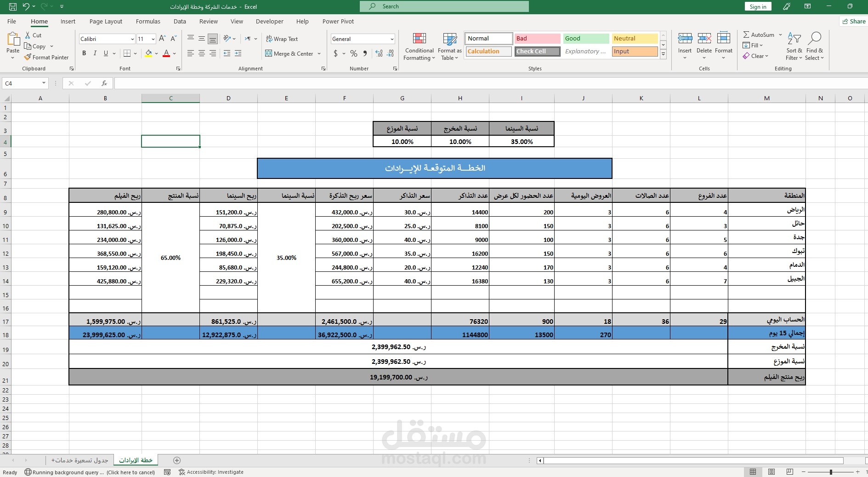Image resolution: width=868 pixels, height=477 pixels.
Task: Open Find & Select menu
Action: pyautogui.click(x=815, y=46)
